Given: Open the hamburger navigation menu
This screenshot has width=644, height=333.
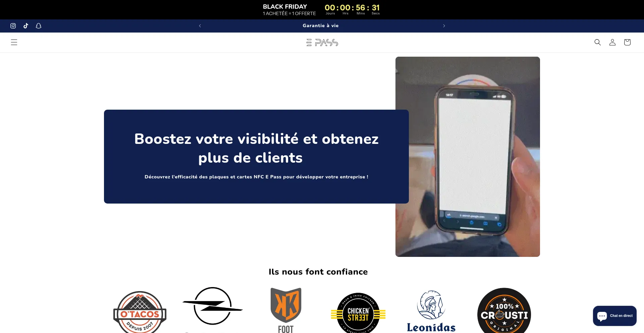Looking at the screenshot, I should [14, 42].
